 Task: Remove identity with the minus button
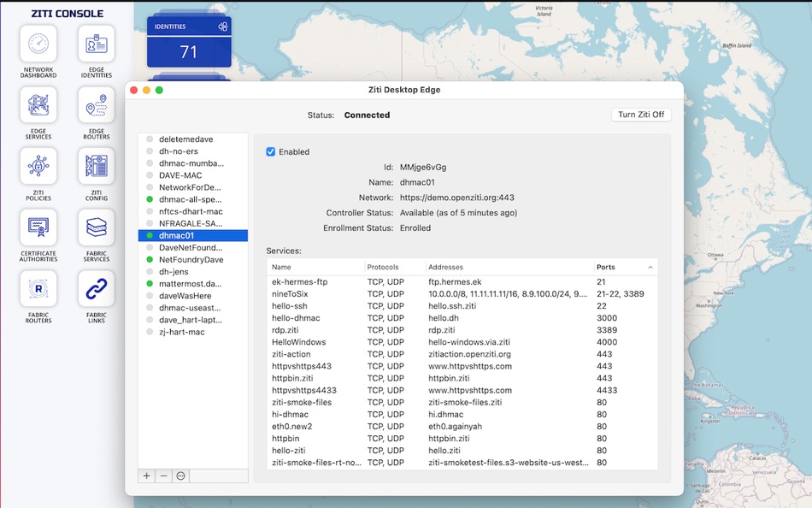163,476
